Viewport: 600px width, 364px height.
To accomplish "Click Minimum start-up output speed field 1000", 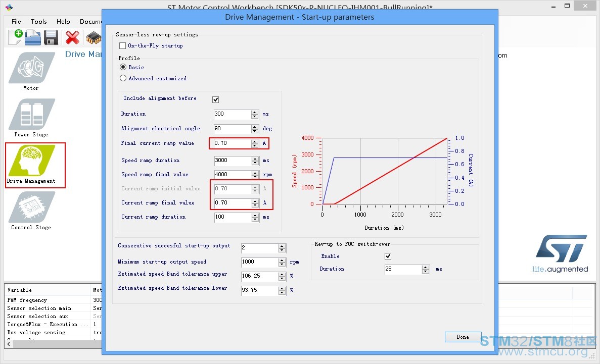I will click(x=260, y=262).
